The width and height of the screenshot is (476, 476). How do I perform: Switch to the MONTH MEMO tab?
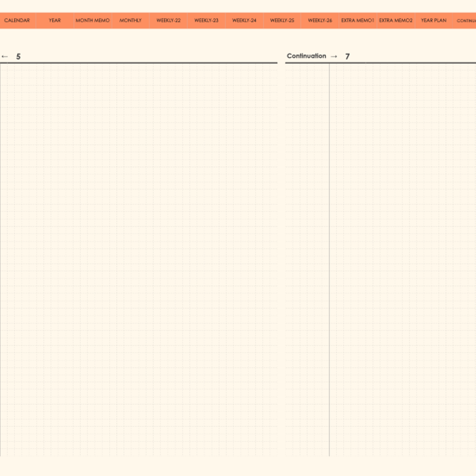pyautogui.click(x=93, y=20)
